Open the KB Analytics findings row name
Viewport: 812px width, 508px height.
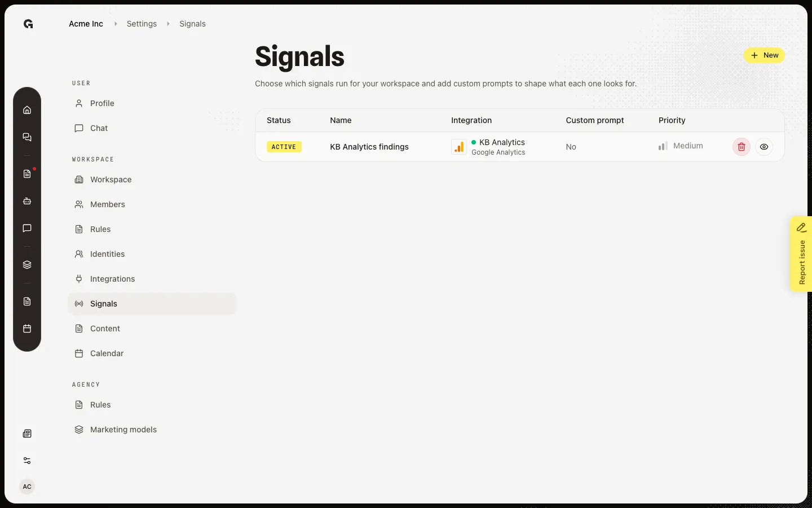[369, 147]
